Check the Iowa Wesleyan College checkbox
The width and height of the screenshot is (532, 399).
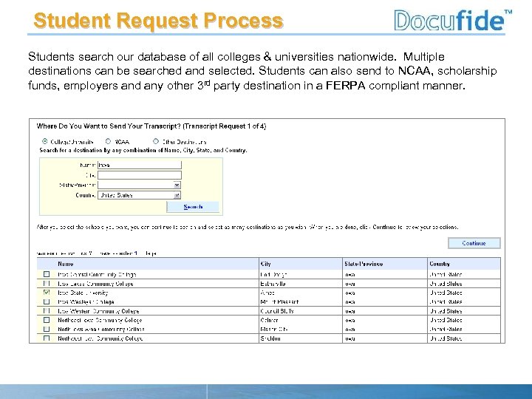pyautogui.click(x=47, y=301)
